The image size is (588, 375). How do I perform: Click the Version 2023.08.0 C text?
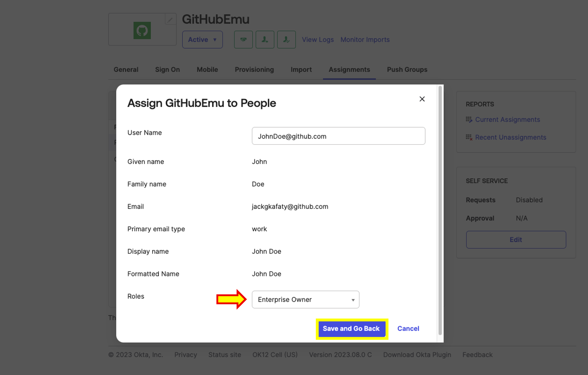click(x=340, y=355)
